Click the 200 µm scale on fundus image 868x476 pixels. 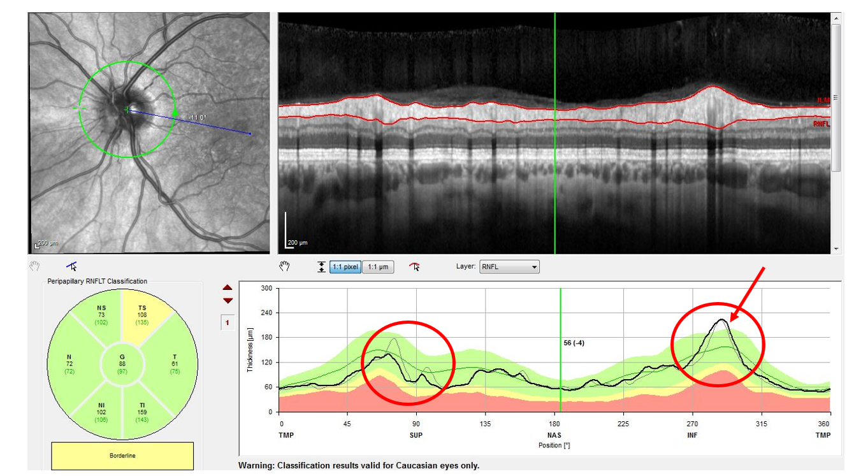click(x=45, y=244)
